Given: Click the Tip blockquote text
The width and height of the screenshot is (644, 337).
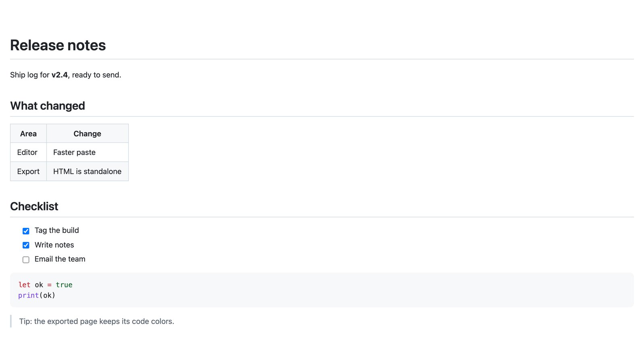Looking at the screenshot, I should [97, 321].
